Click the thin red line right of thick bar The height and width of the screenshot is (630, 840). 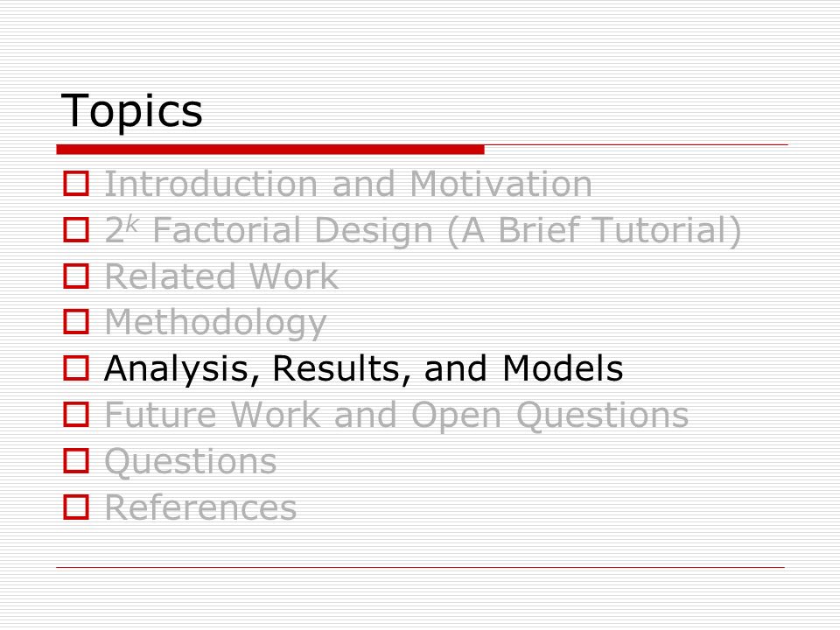[x=636, y=144]
